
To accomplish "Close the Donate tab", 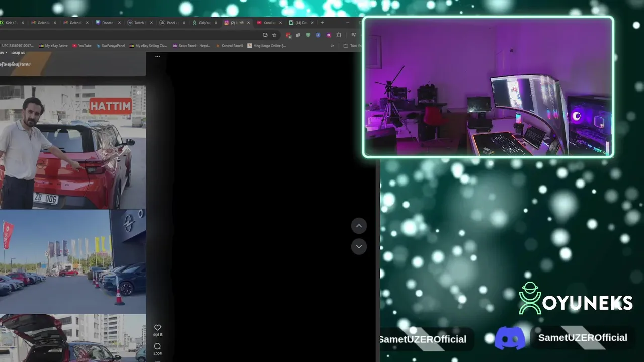I will click(x=119, y=23).
